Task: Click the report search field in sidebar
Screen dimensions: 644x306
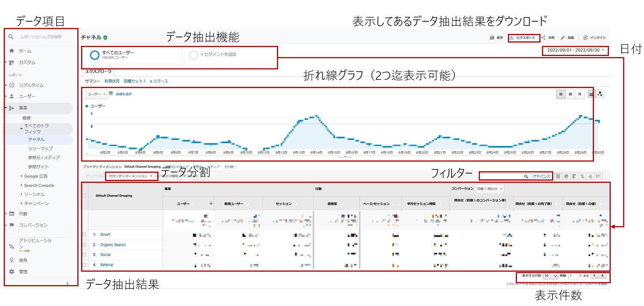Action: click(41, 37)
